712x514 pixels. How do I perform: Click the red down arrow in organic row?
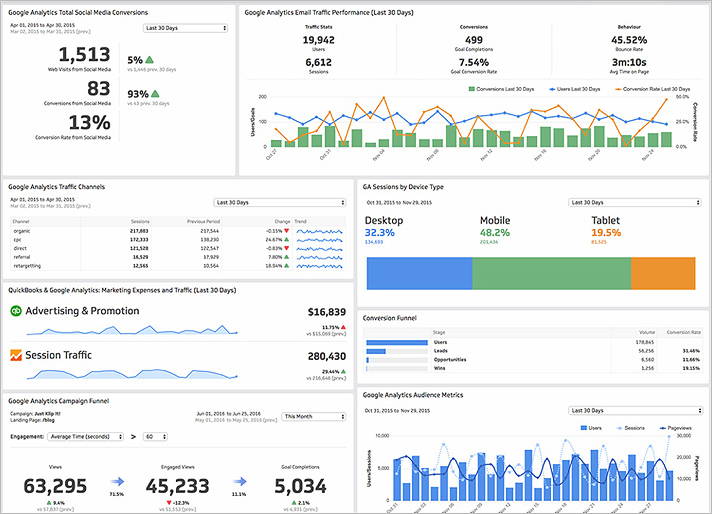tap(287, 231)
